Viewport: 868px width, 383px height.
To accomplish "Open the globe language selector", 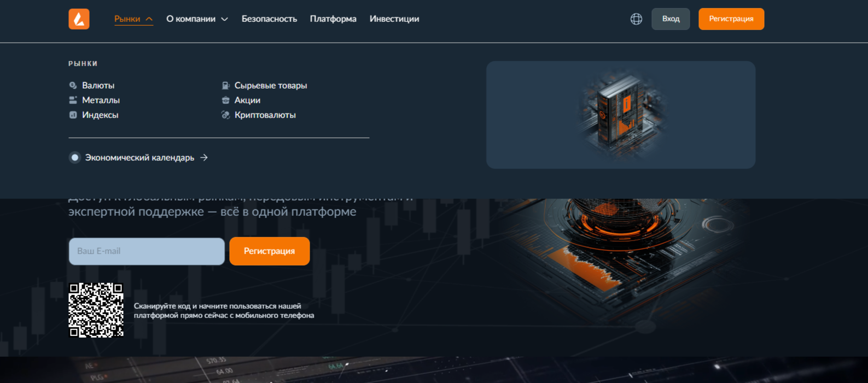I will [636, 19].
